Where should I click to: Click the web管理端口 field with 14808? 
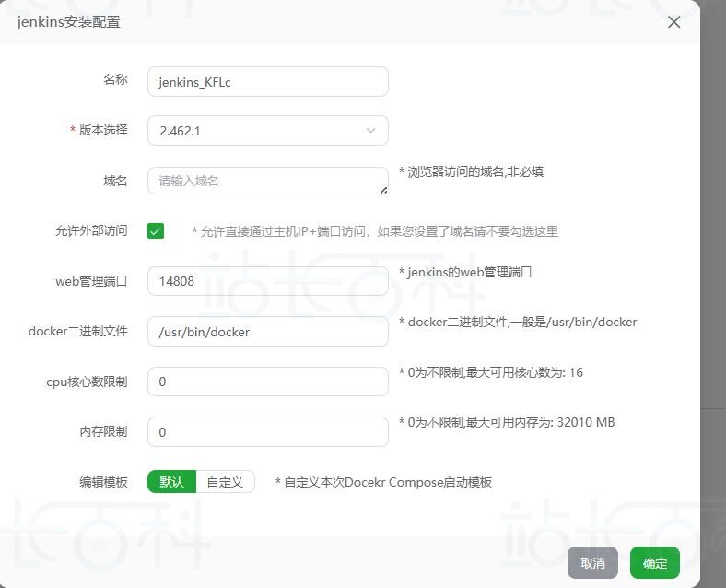267,281
